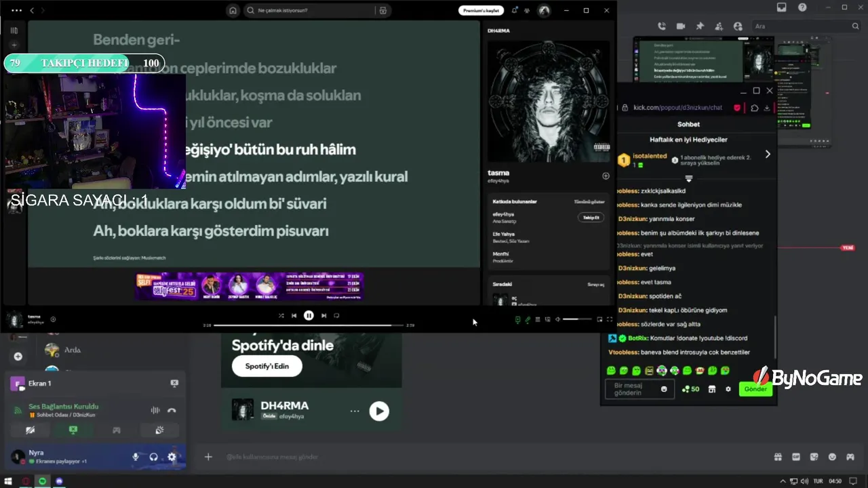The width and height of the screenshot is (868, 488).
Task: Click the 50 channel points indicator
Action: coord(690,389)
